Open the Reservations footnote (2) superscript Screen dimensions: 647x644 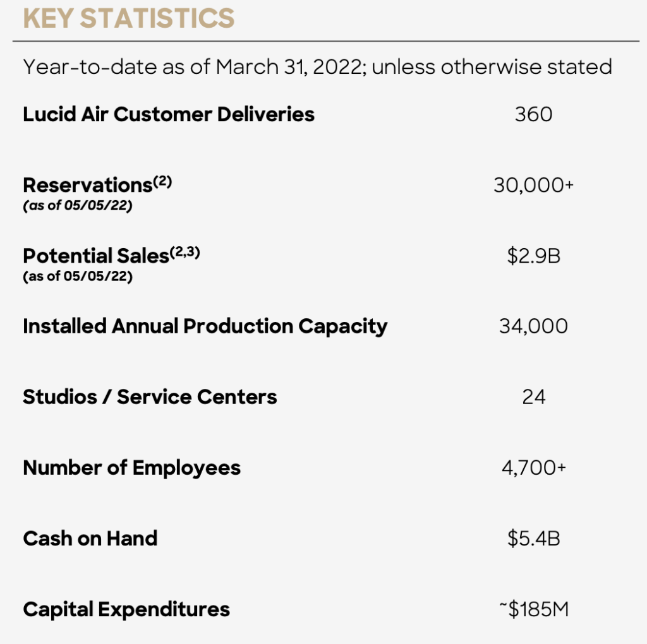(162, 181)
